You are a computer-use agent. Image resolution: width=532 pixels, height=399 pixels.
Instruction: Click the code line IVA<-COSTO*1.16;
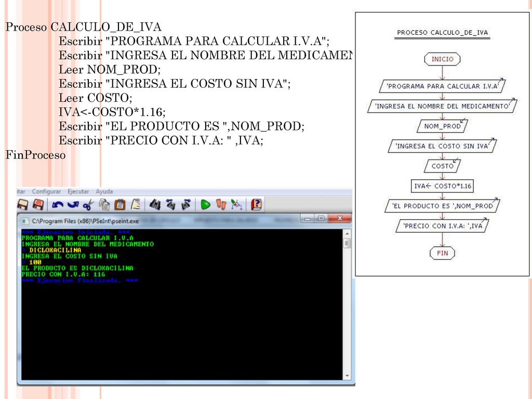[112, 112]
